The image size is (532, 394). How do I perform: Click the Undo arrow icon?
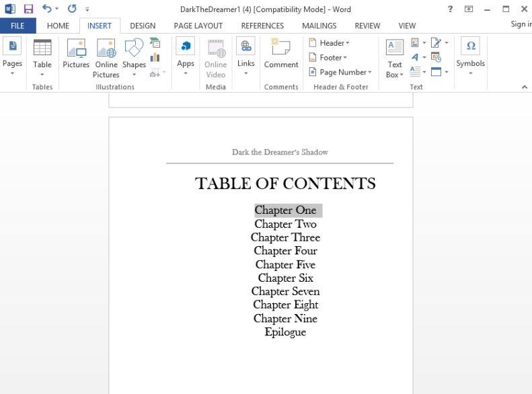[x=46, y=9]
